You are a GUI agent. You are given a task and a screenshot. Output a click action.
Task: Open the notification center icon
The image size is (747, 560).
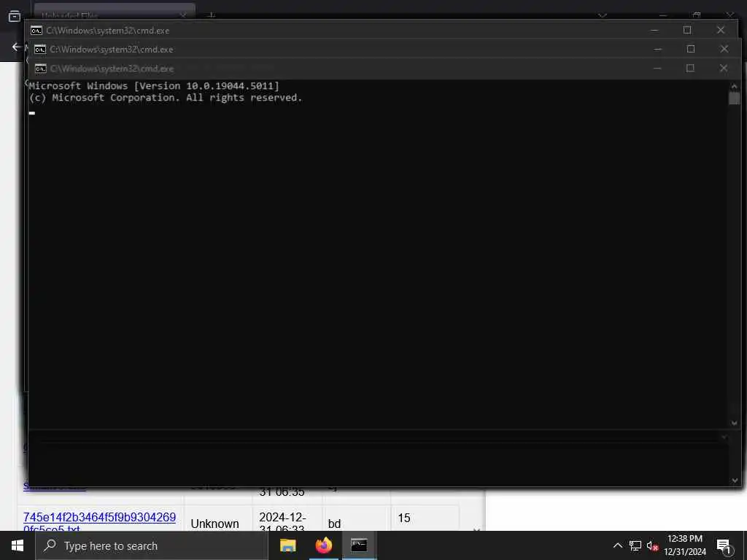724,546
